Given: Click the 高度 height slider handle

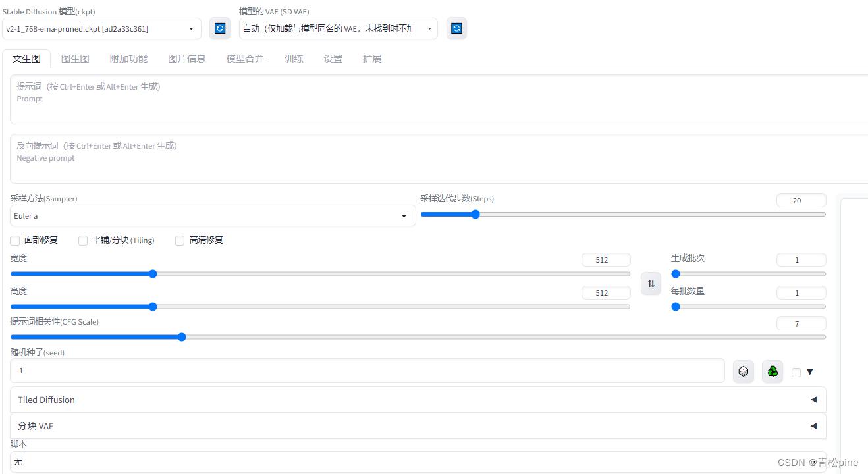Looking at the screenshot, I should (x=153, y=307).
